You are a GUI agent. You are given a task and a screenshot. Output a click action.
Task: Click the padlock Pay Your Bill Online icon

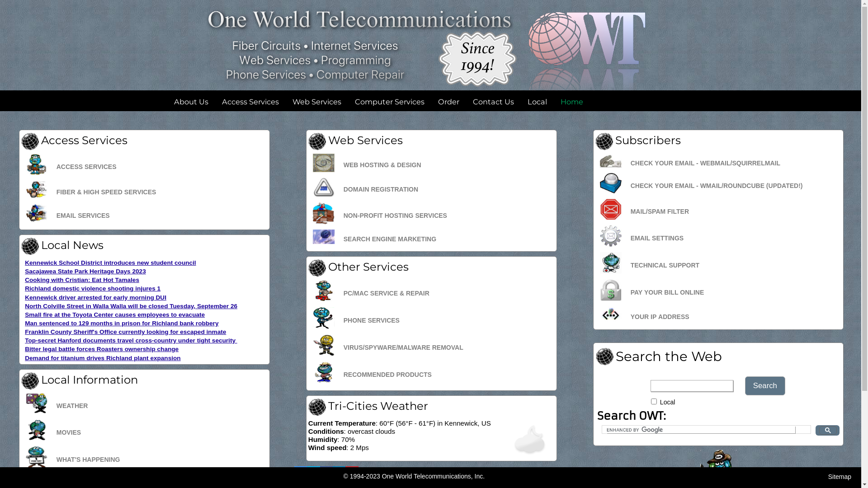610,291
